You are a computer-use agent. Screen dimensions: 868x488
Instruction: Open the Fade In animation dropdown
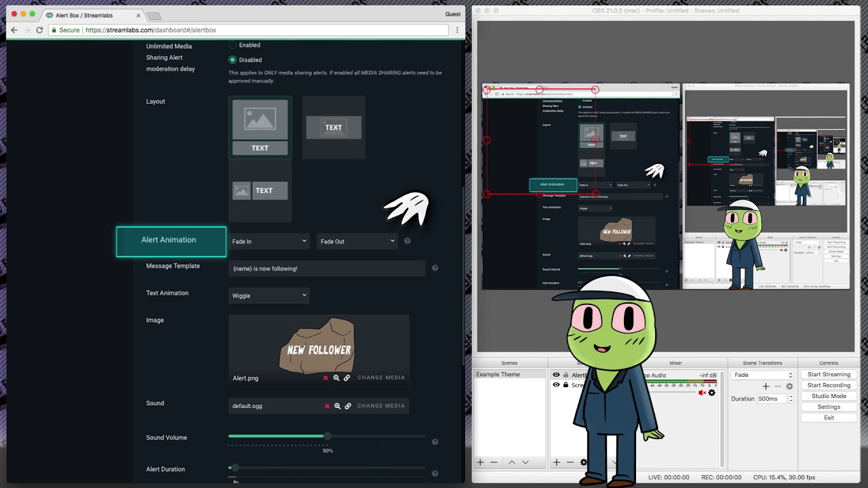(x=269, y=241)
